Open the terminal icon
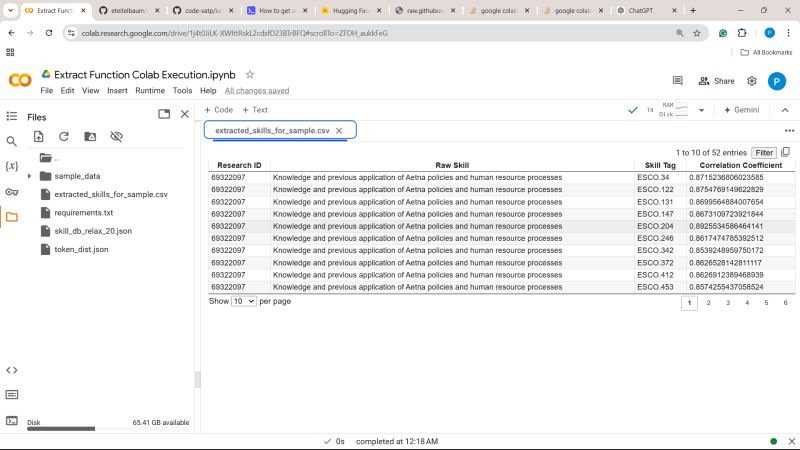800x450 pixels. pyautogui.click(x=12, y=420)
